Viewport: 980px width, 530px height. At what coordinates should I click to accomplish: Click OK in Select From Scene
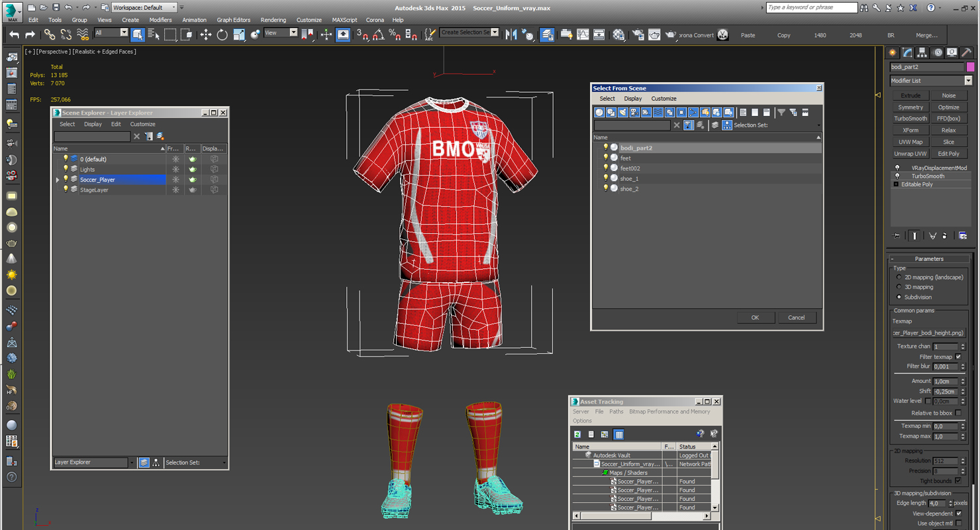[755, 317]
